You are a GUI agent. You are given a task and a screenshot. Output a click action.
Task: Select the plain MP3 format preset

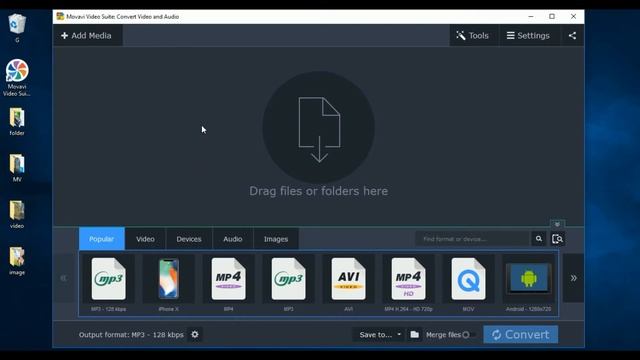pos(289,284)
